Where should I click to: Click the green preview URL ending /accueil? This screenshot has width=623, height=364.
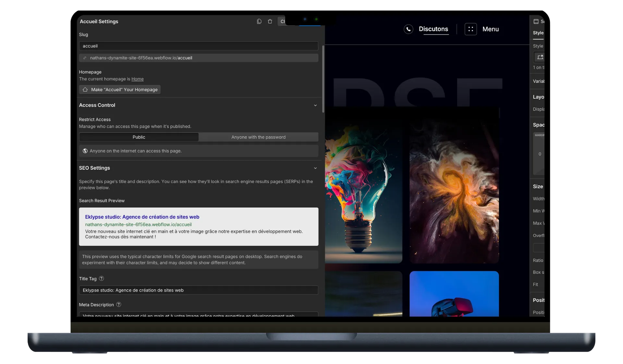138,224
